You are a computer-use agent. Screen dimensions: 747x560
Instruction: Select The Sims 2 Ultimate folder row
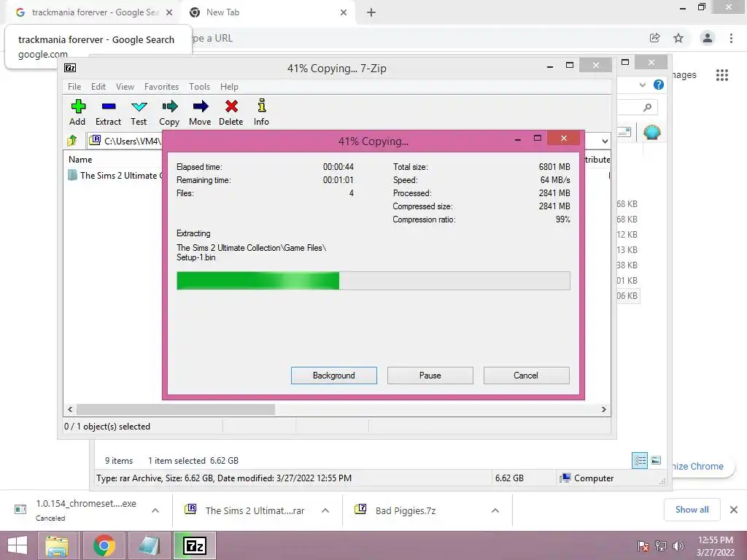pyautogui.click(x=115, y=175)
